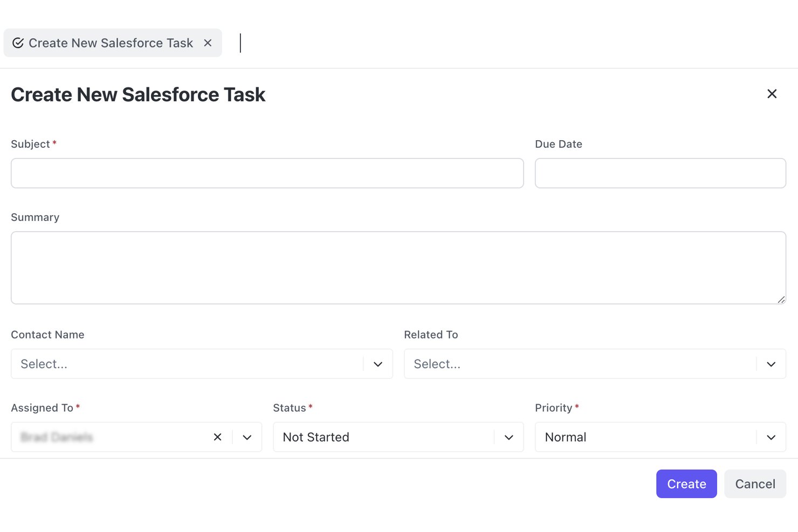
Task: Open the Priority dropdown showing Normal
Action: pyautogui.click(x=660, y=437)
